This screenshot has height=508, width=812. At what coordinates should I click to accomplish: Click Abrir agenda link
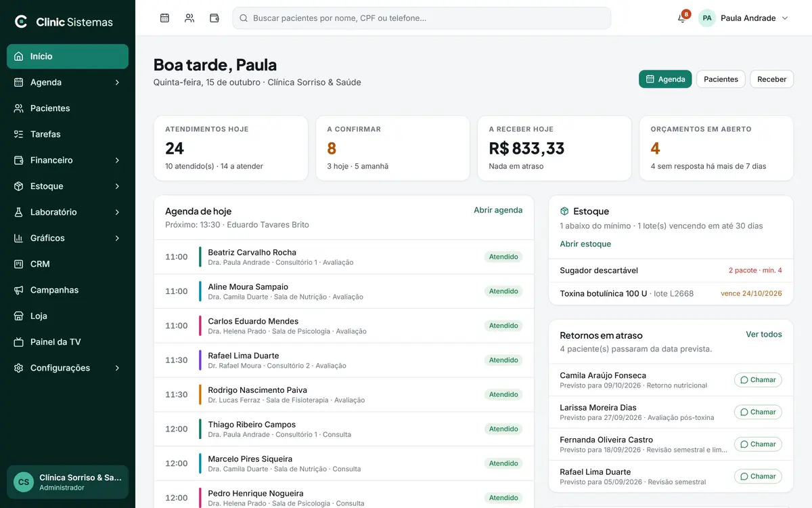[x=498, y=210]
